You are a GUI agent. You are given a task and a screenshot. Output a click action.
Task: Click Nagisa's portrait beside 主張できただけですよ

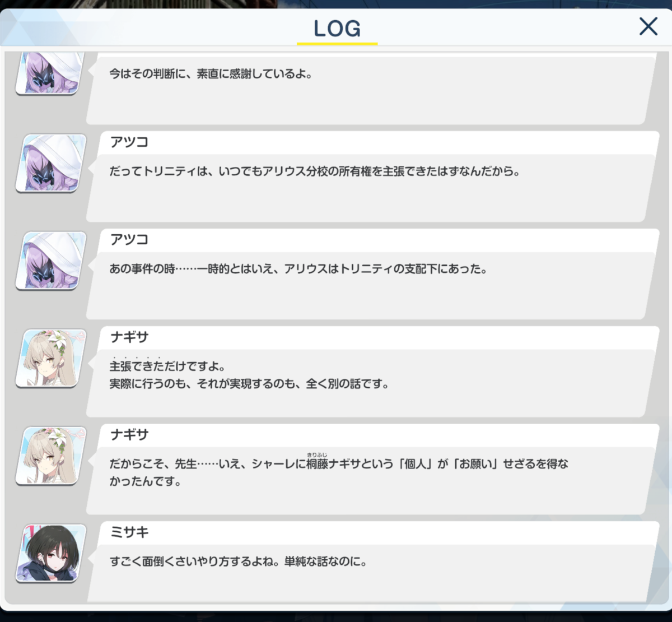(x=51, y=358)
